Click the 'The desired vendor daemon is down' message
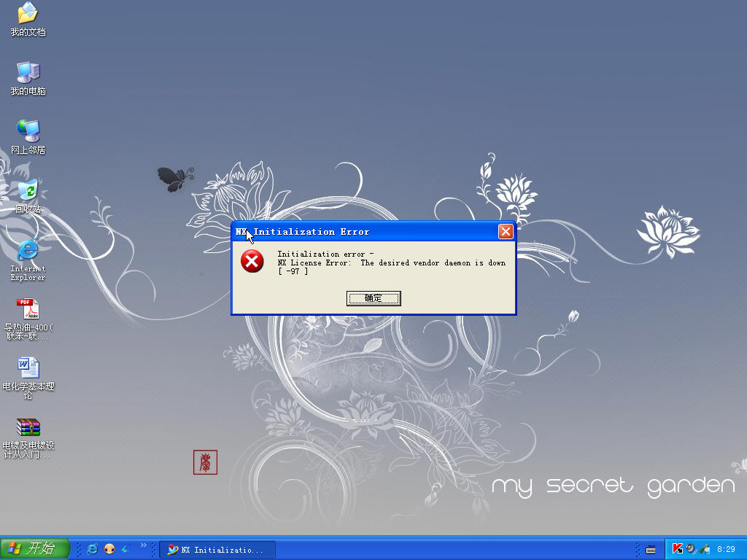This screenshot has height=560, width=747. pos(433,262)
